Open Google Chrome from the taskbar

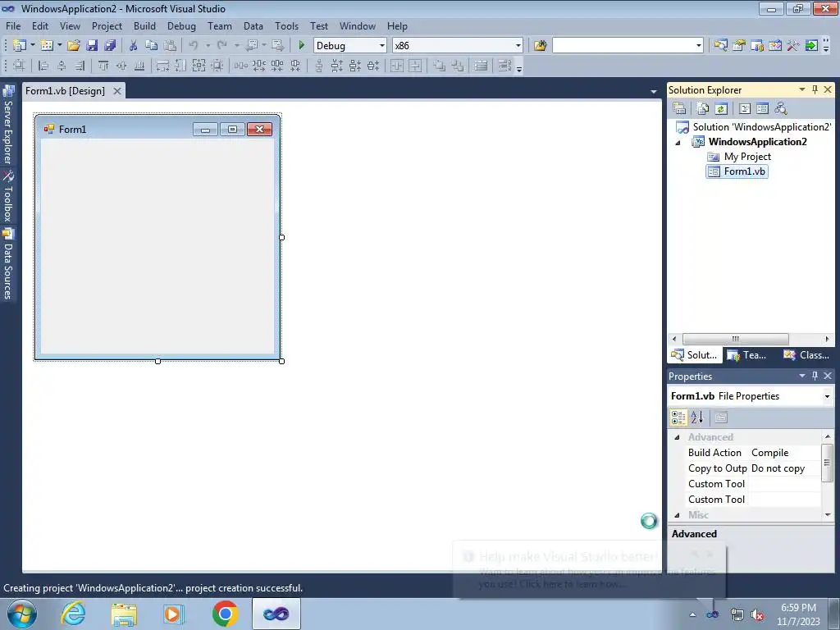[x=225, y=614]
